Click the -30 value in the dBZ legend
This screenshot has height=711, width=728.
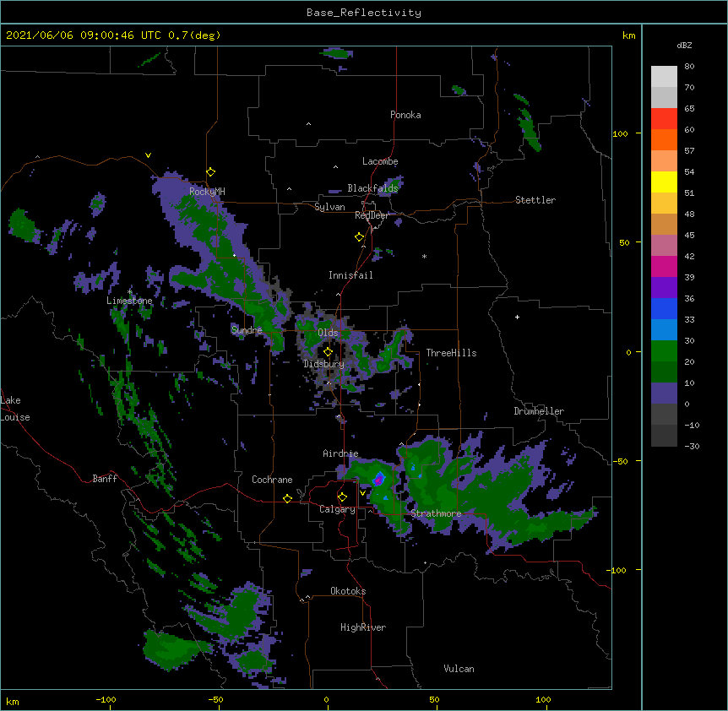point(692,446)
